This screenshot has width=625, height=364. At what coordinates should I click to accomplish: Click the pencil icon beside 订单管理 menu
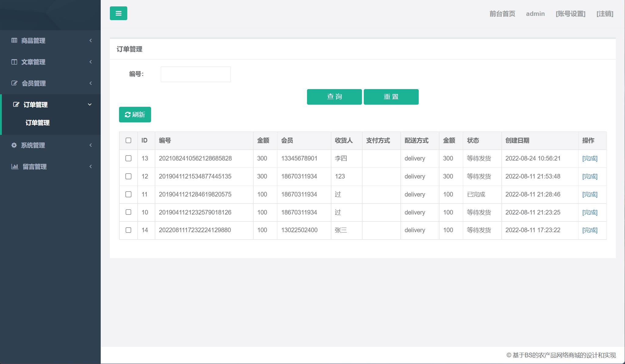coord(16,105)
